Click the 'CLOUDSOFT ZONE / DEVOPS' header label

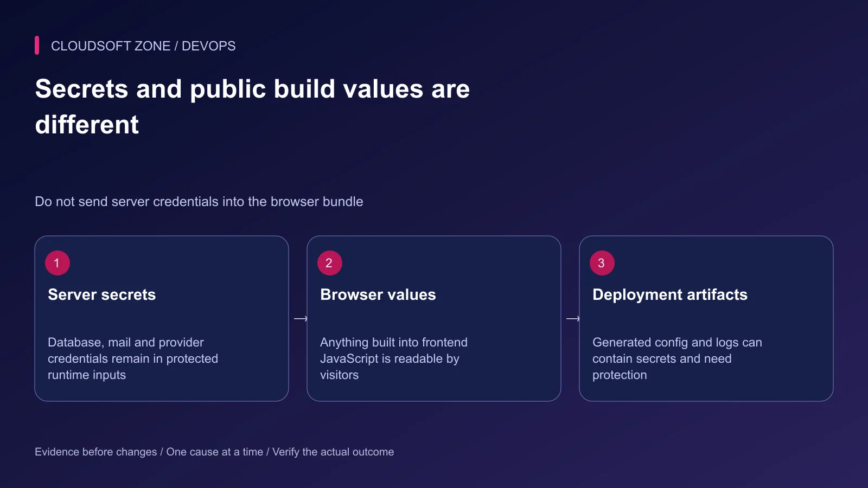143,46
